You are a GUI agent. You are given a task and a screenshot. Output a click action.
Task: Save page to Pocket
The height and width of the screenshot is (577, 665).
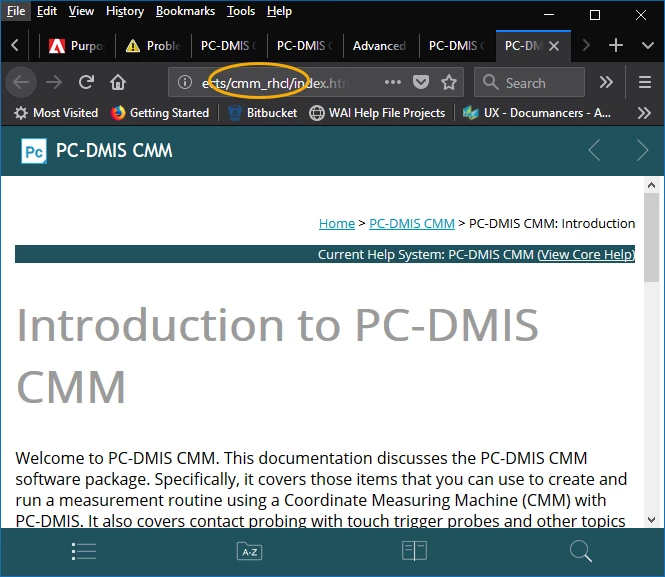421,82
